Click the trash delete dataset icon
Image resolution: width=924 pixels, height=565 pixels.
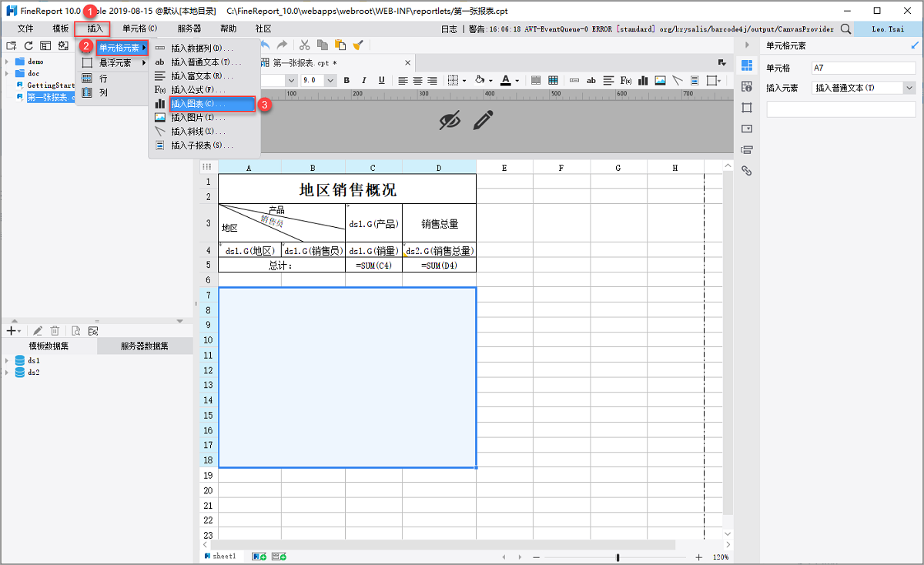point(55,331)
